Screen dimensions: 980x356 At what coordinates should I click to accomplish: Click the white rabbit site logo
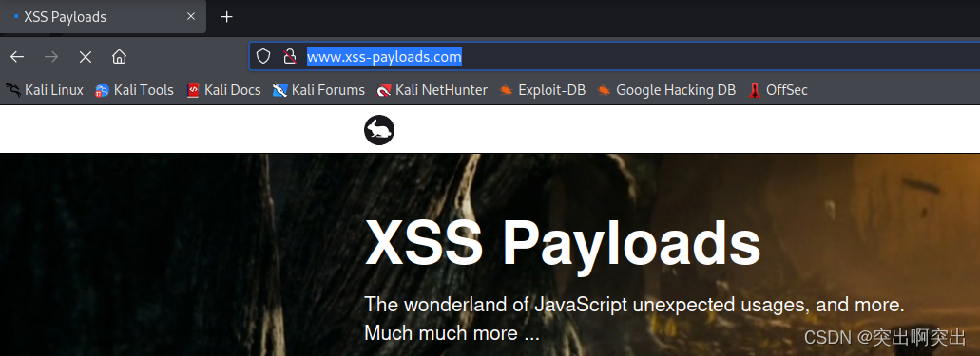(x=379, y=130)
